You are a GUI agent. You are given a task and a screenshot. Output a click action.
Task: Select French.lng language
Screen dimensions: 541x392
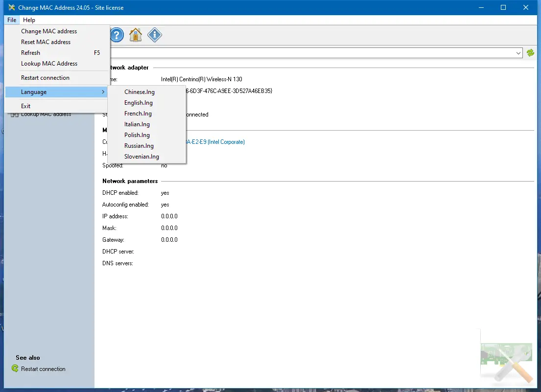[x=147, y=113]
